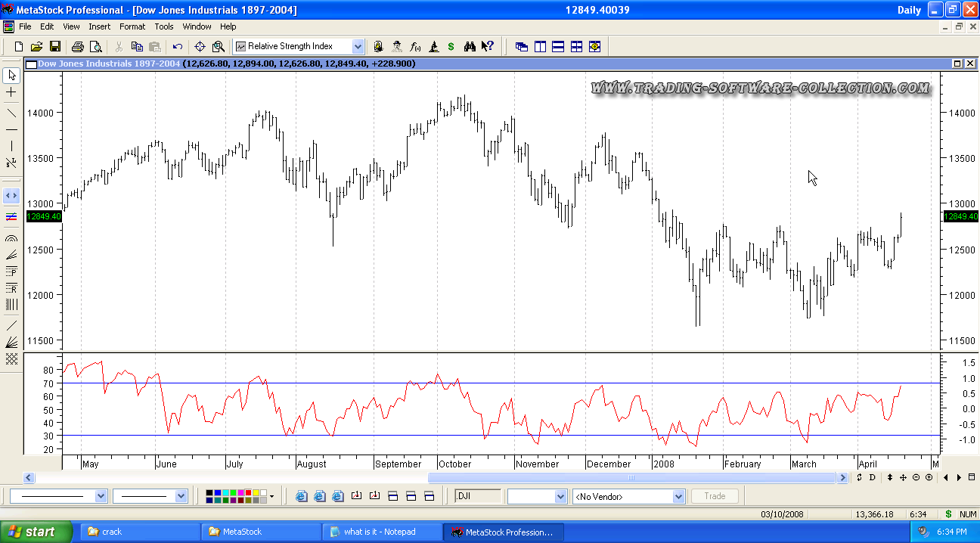Open the Insert menu

pyautogui.click(x=99, y=26)
